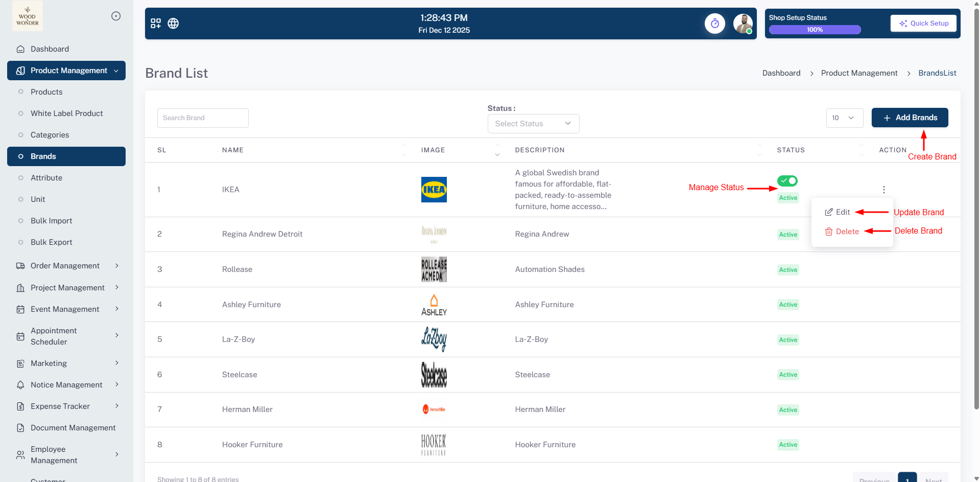Expand the Order Management sidebar menu
Image resolution: width=980 pixels, height=482 pixels.
click(66, 266)
